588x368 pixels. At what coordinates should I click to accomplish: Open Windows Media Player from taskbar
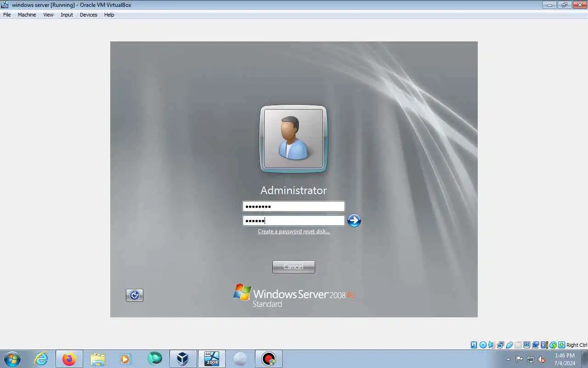coord(126,359)
